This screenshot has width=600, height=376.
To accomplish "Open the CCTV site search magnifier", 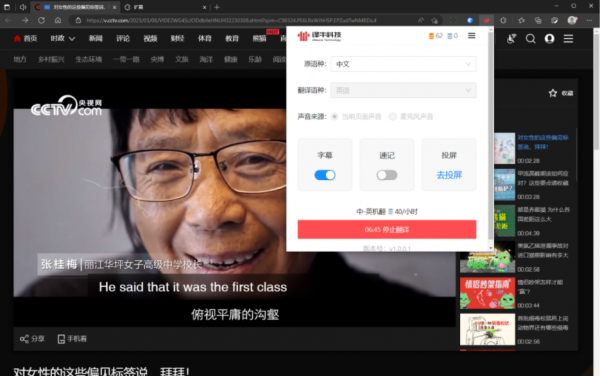I will [530, 39].
